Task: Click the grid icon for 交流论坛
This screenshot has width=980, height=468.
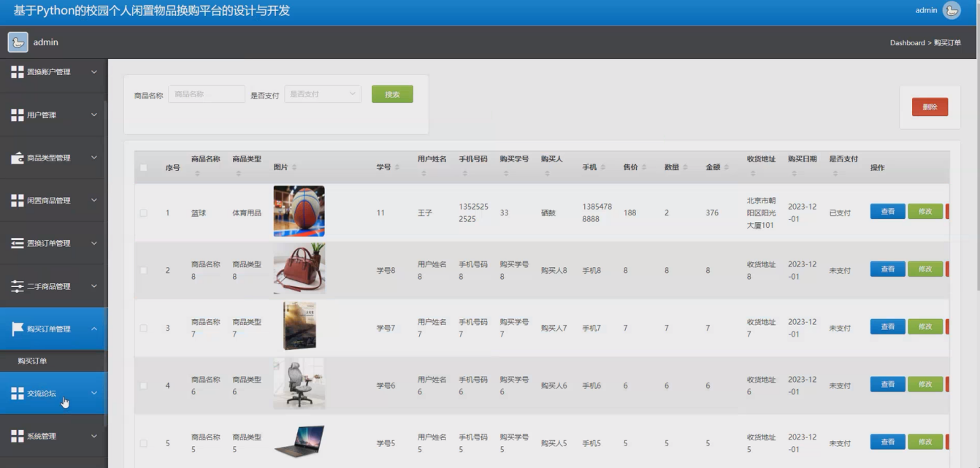Action: [x=18, y=393]
